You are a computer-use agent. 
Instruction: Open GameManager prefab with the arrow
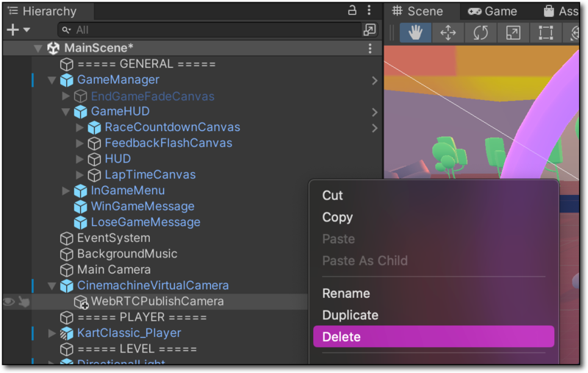(374, 80)
